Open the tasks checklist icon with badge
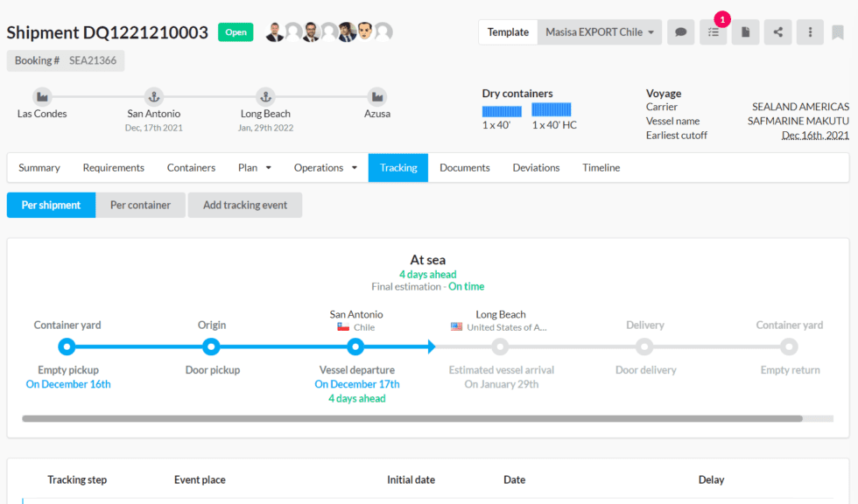 coord(713,31)
